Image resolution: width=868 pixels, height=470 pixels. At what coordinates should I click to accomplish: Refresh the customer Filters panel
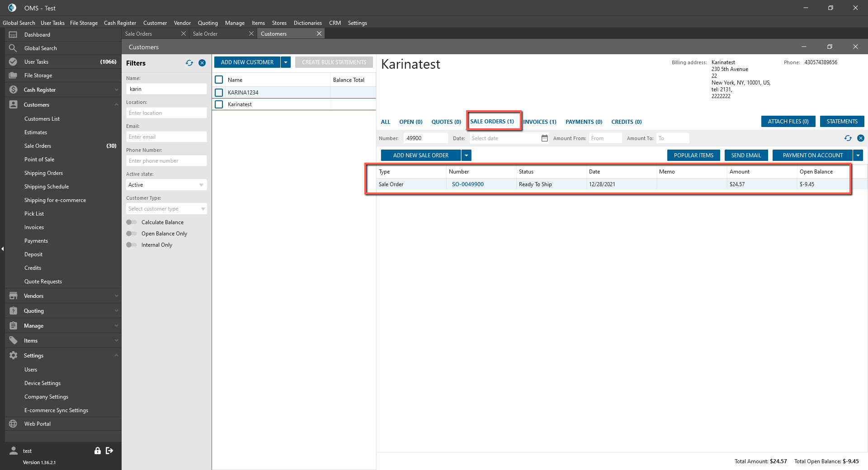(x=189, y=63)
